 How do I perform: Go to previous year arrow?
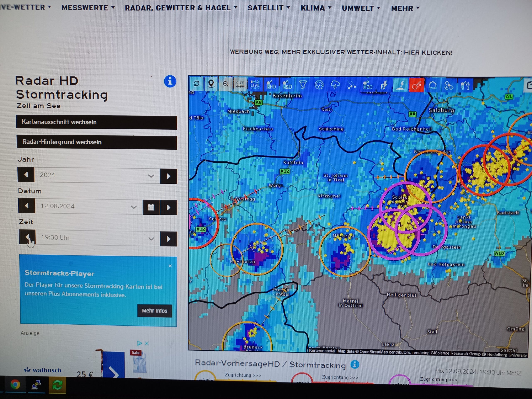click(x=26, y=175)
